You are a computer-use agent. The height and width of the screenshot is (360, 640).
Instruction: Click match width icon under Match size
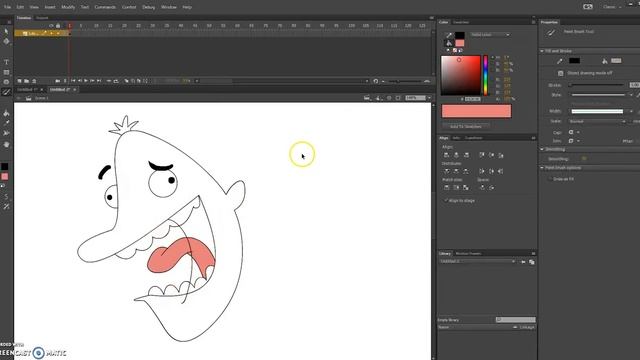point(447,187)
